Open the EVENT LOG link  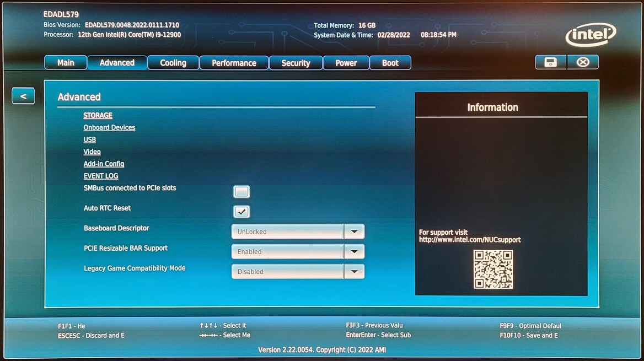[x=100, y=176]
